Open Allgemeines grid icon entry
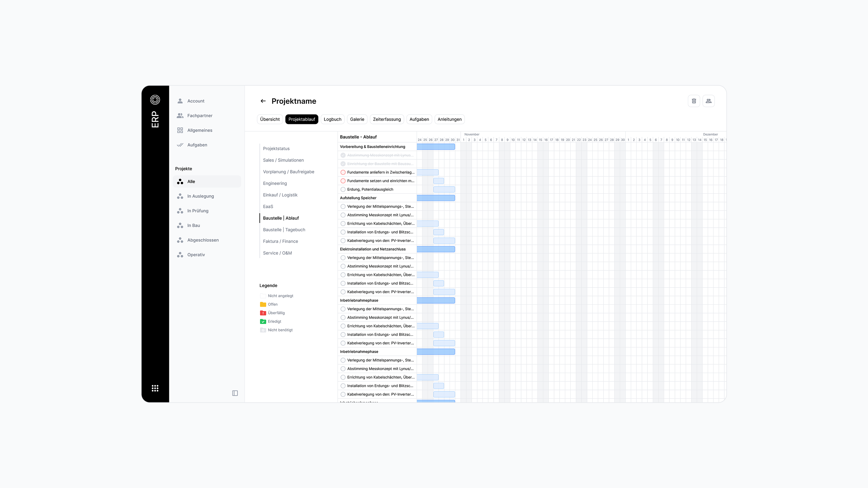Viewport: 868px width, 488px height. pos(200,130)
